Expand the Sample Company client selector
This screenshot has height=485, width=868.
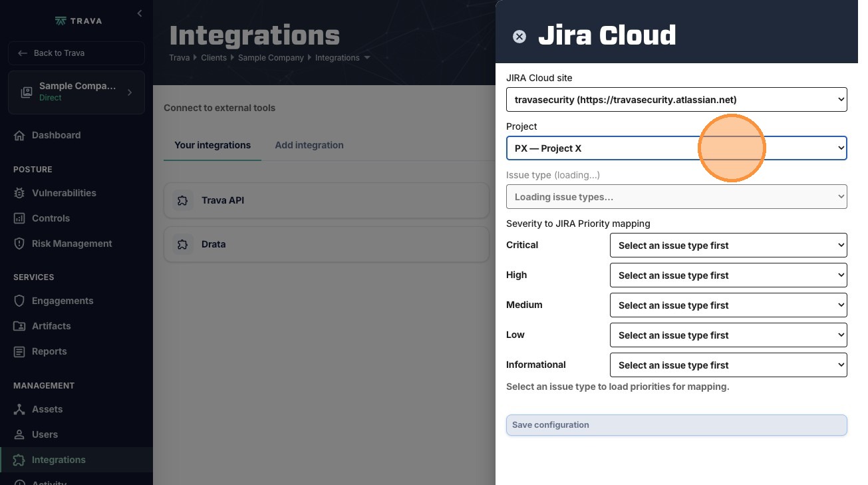click(76, 92)
